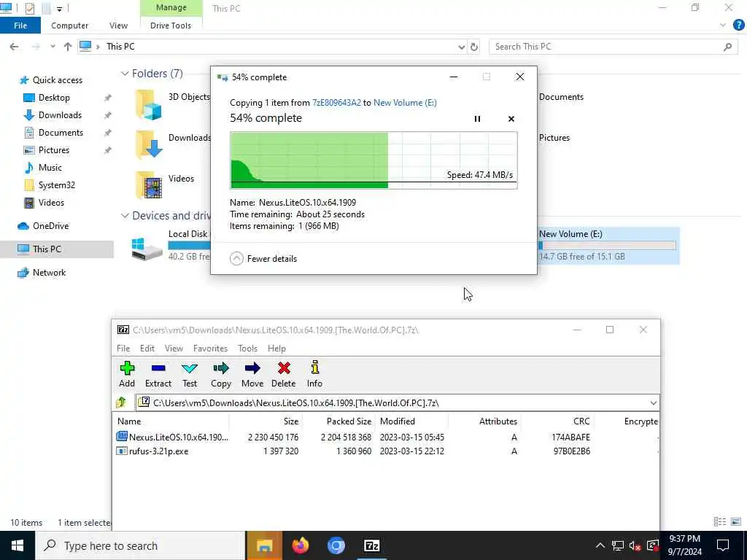Click the Copy icon in 7-Zip toolbar
This screenshot has height=560, width=747.
click(x=221, y=368)
